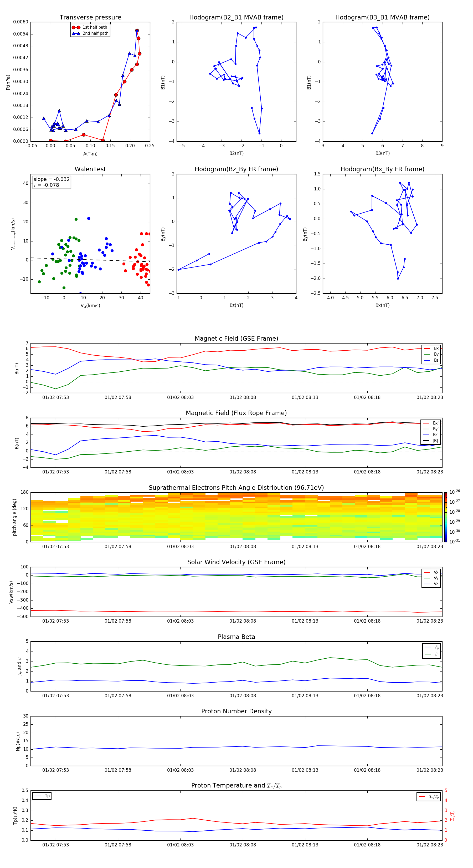Select the 'B3(nT)' x-axis label
The image size is (473, 868).
[382, 153]
